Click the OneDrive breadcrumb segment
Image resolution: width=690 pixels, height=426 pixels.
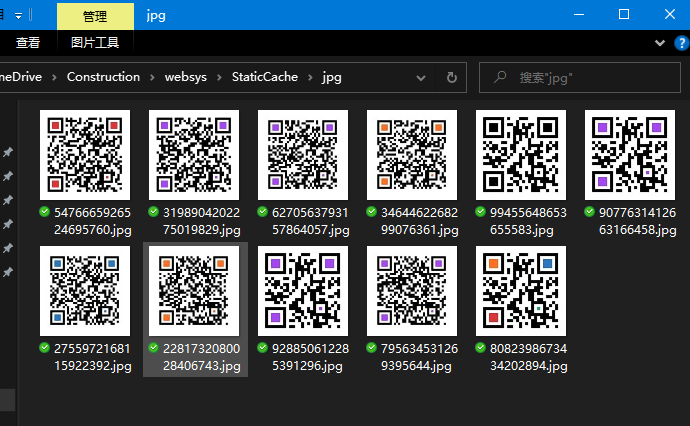tap(21, 77)
